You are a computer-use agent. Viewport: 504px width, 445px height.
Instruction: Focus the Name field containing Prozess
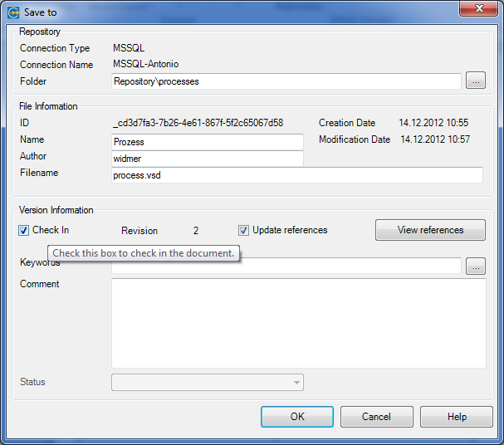208,142
